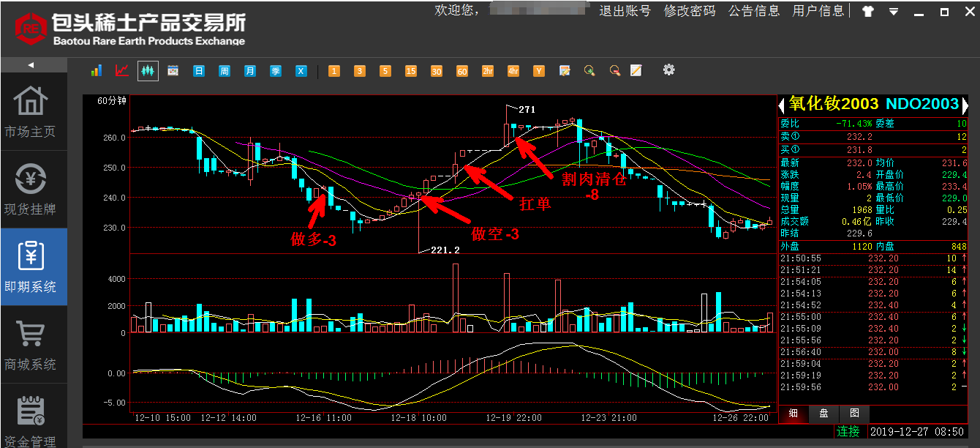Click the red line chart toolbar icon

(122, 70)
